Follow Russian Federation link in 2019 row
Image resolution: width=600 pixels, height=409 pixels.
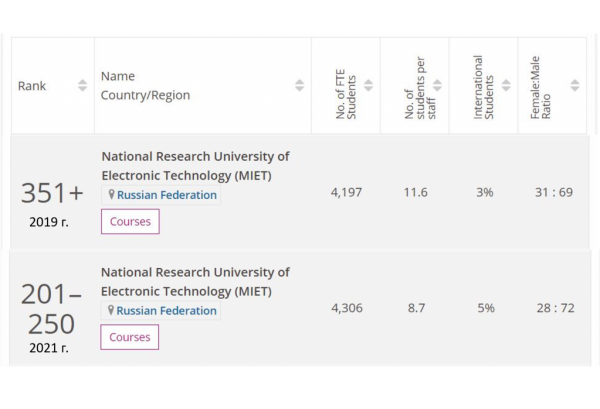(x=167, y=195)
